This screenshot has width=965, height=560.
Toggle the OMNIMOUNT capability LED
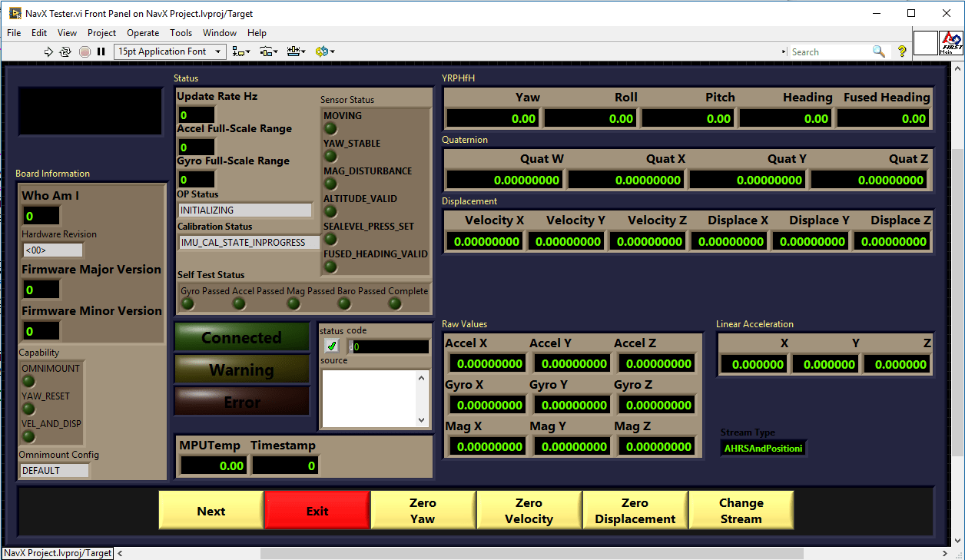click(x=28, y=381)
